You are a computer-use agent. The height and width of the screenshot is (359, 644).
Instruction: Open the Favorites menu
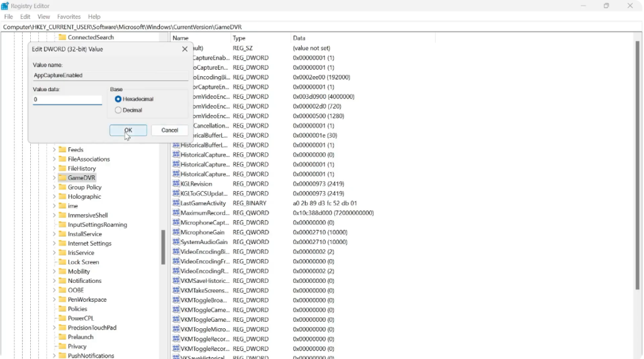point(69,17)
